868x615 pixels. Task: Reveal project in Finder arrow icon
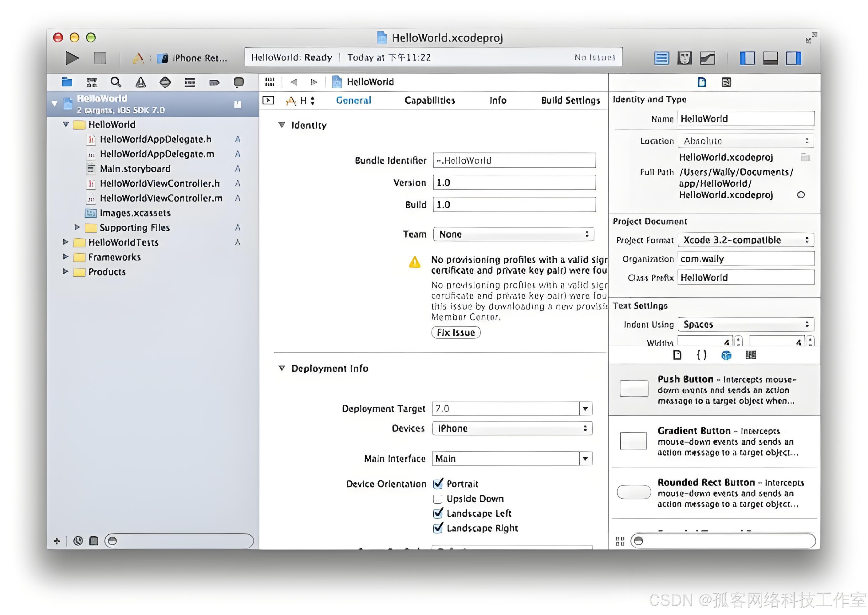[801, 195]
